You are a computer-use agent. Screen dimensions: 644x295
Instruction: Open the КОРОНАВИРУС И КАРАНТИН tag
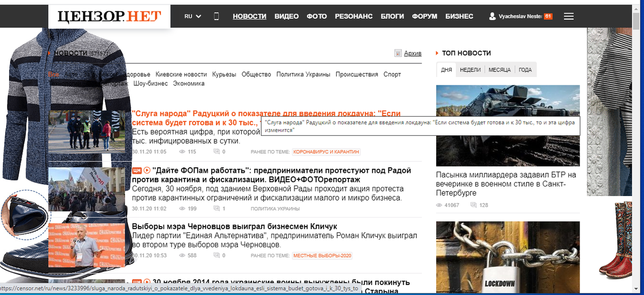tap(326, 152)
